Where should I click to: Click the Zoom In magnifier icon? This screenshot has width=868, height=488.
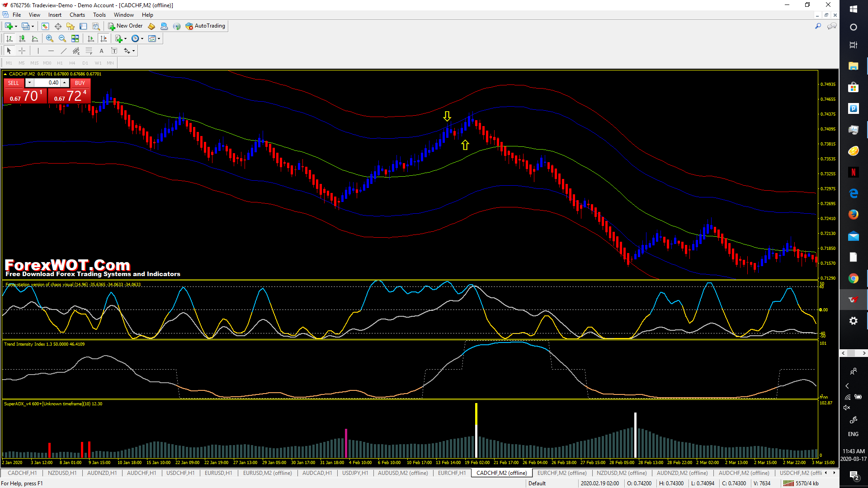click(x=50, y=39)
